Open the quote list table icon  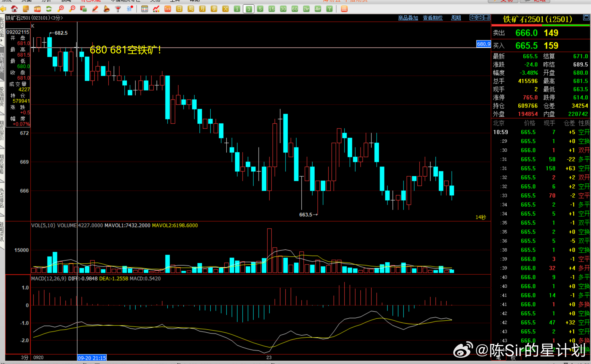145,9
